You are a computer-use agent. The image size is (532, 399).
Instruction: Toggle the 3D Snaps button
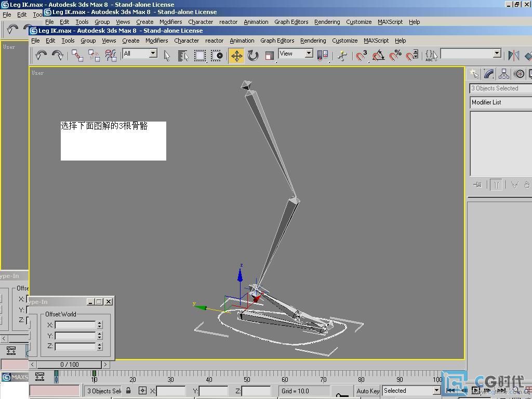click(362, 56)
